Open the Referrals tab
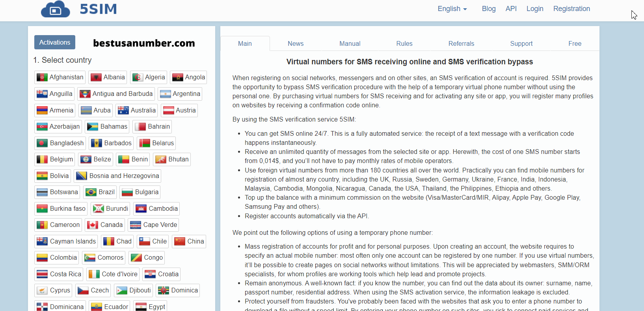Image resolution: width=644 pixels, height=311 pixels. pos(461,43)
